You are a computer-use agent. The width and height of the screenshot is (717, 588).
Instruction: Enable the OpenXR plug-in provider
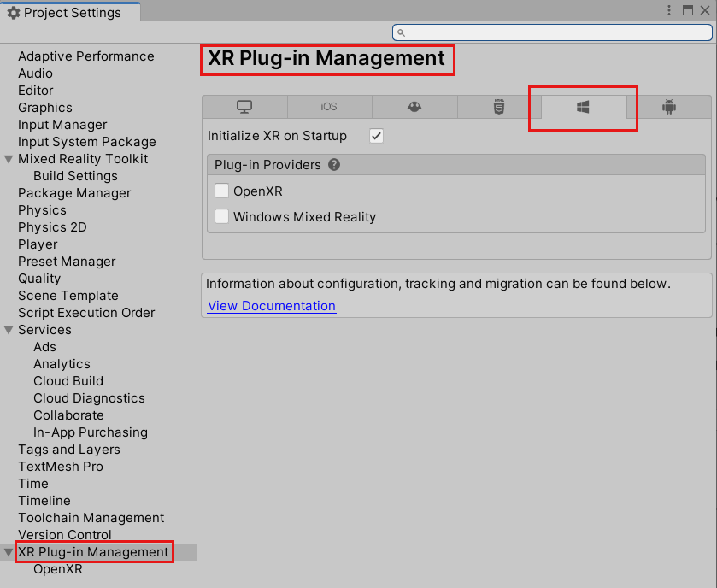221,191
